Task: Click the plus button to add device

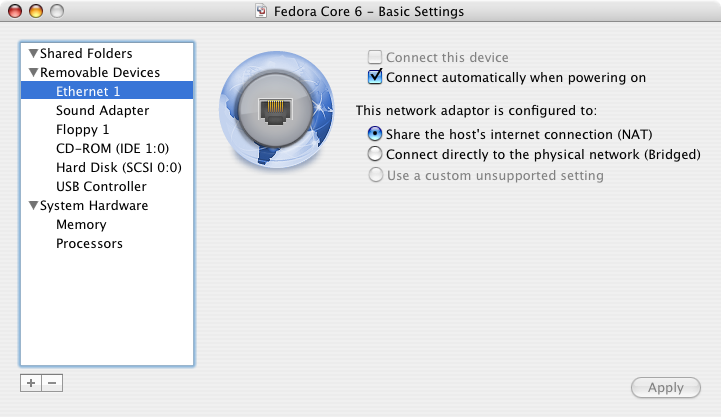Action: pyautogui.click(x=31, y=383)
